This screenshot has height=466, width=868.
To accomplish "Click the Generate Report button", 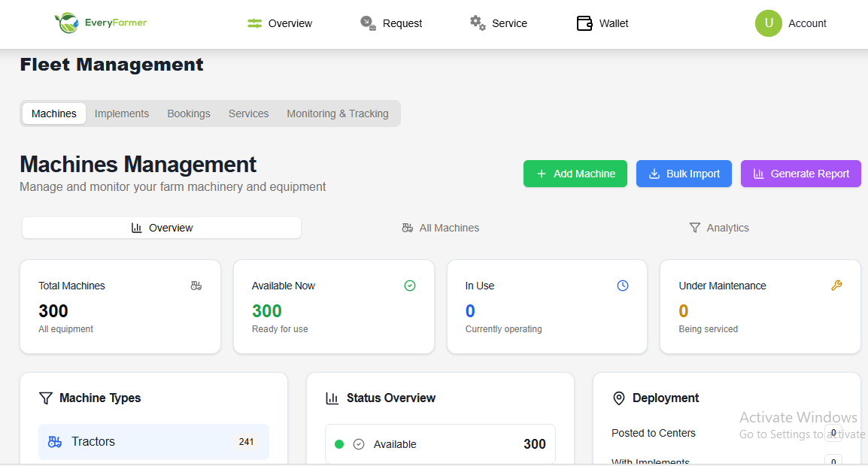I will (x=801, y=174).
